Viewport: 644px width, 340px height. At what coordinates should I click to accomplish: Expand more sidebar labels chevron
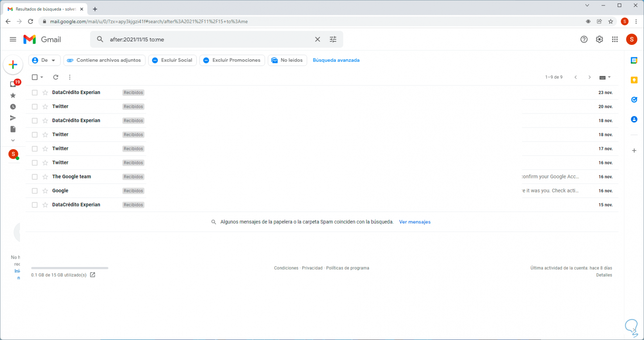click(x=13, y=141)
